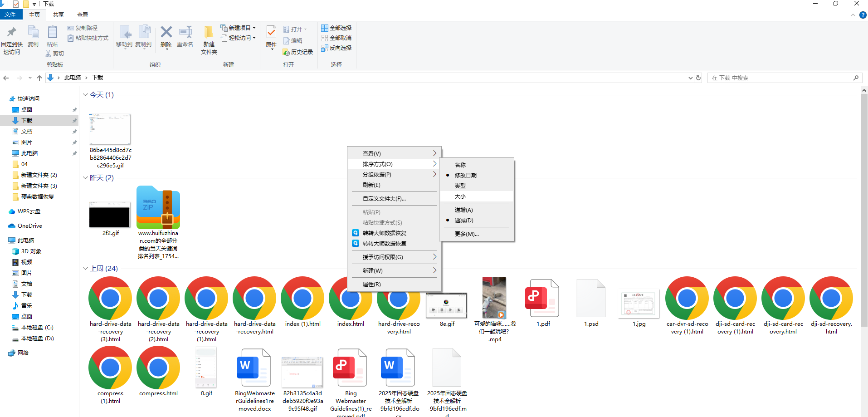Viewport: 868px width, 417px height.
Task: Click 此电脑 in the address breadcrumb
Action: point(73,78)
